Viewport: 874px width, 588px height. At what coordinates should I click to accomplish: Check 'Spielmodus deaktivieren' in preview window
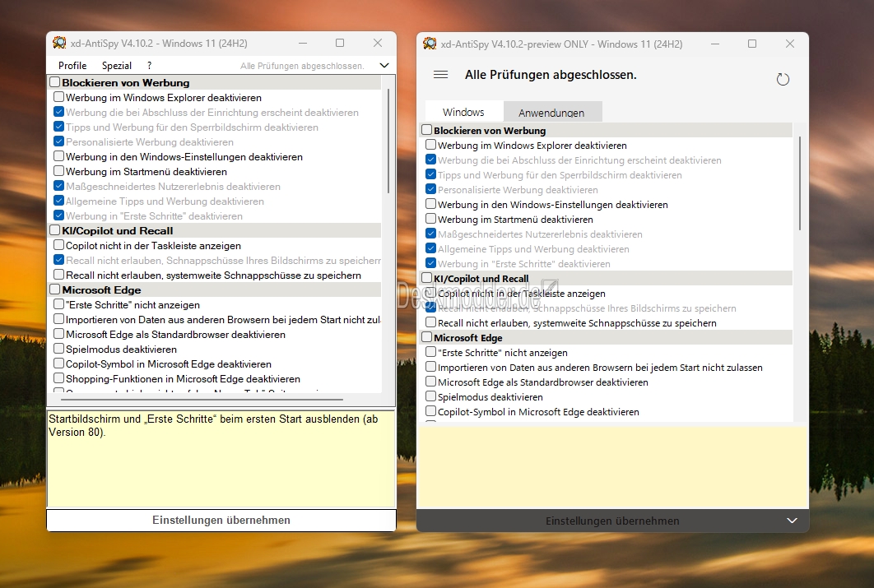[x=430, y=396]
